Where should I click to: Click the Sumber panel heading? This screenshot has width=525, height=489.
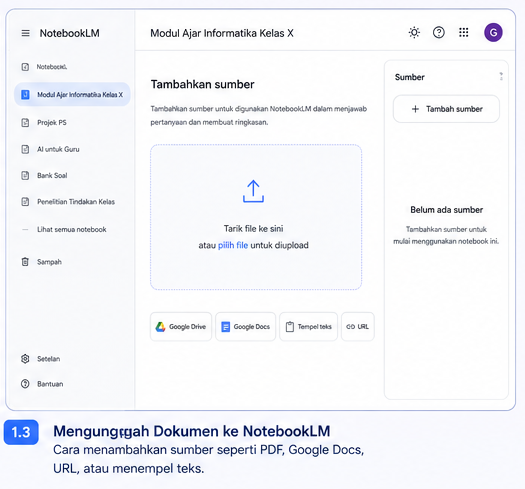tap(409, 77)
